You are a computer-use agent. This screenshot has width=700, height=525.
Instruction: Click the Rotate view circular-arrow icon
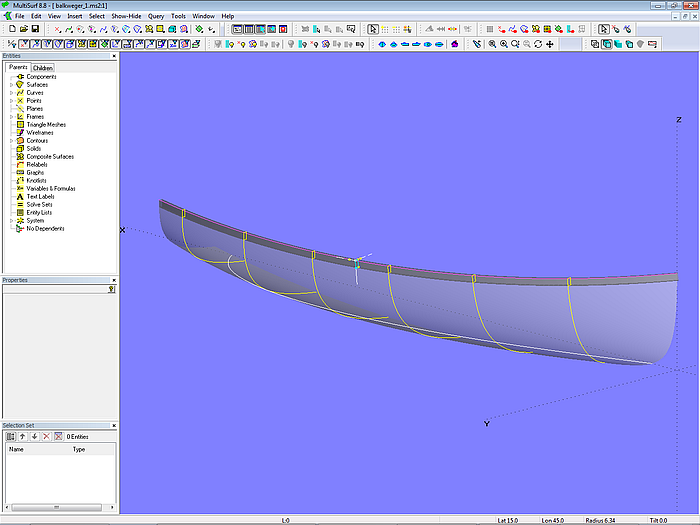coord(538,44)
